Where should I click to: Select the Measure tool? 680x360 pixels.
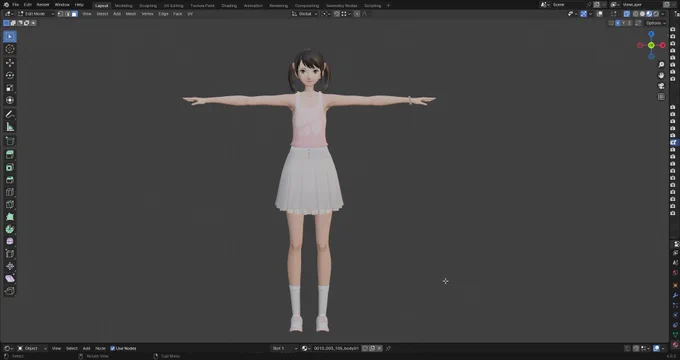10,127
